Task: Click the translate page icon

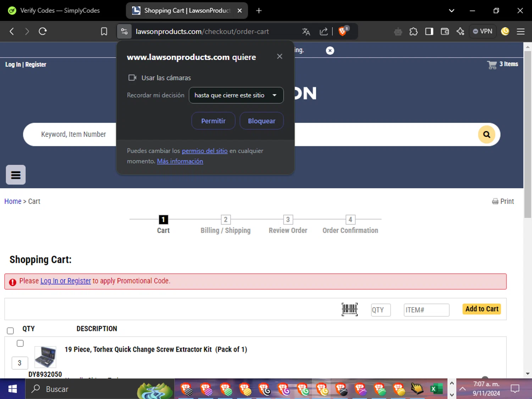Action: click(x=306, y=32)
